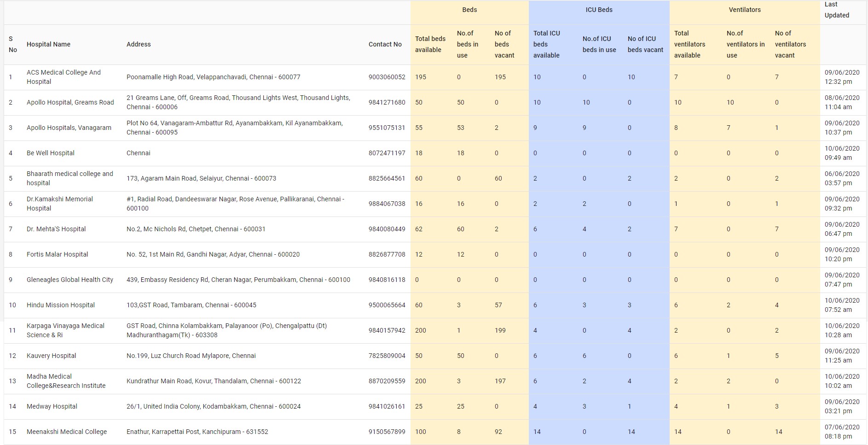Select Madha Medical College&Research Institute name
The height and width of the screenshot is (445, 868).
66,381
